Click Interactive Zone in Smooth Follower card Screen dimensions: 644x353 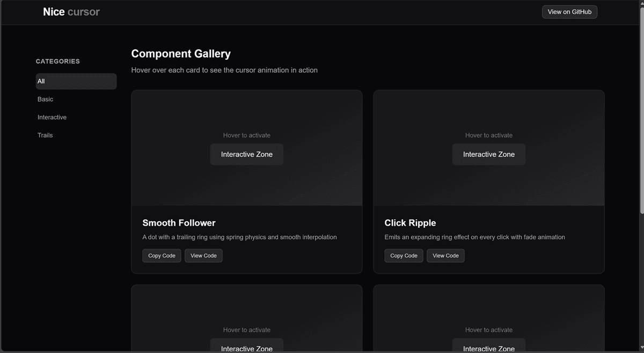247,154
